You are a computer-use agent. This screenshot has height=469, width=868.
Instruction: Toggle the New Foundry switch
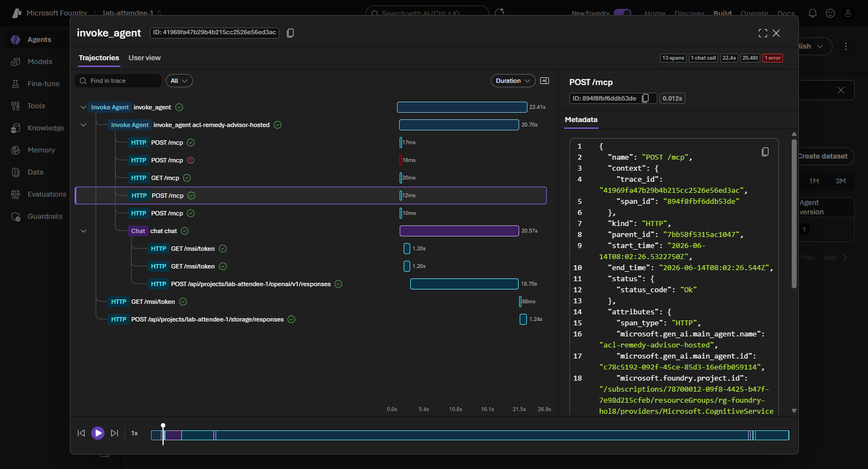coord(623,13)
